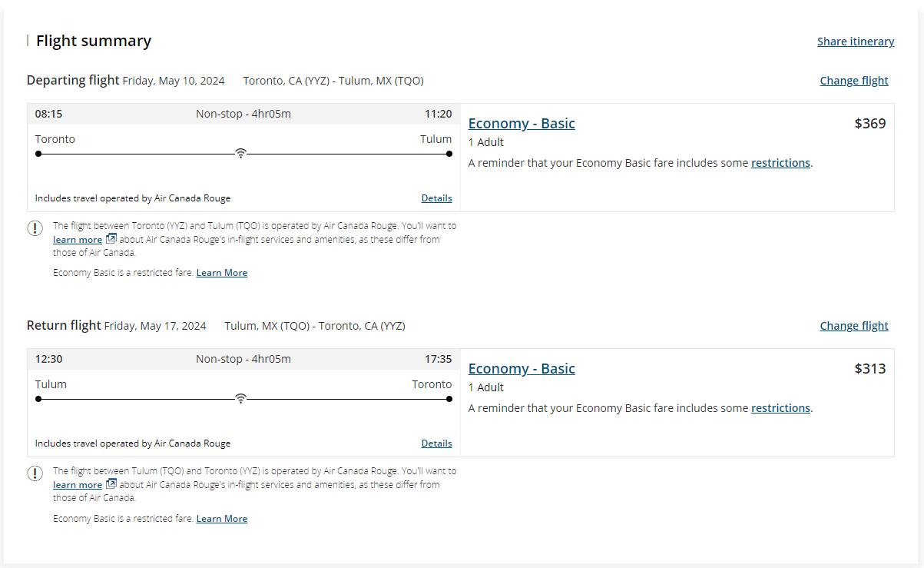924x568 pixels.
Task: Click the alert icon under the return flight
Action: (x=35, y=473)
